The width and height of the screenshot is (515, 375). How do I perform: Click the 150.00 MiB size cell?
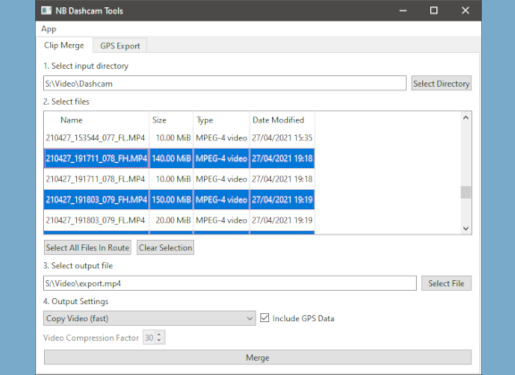(x=171, y=200)
